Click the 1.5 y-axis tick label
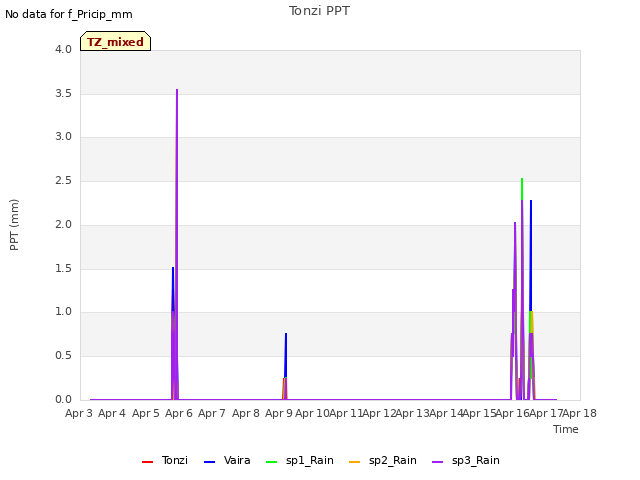Viewport: 640px width, 480px height. tap(63, 268)
